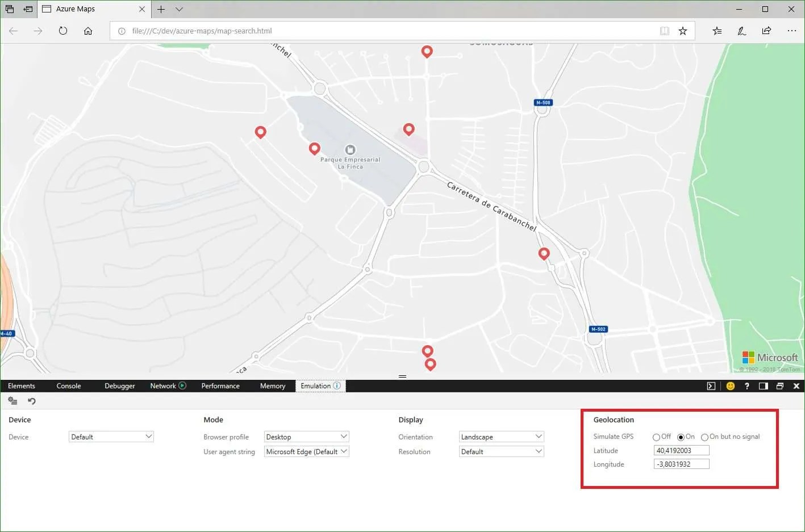The height and width of the screenshot is (532, 805).
Task: Click the Latitude input field
Action: coord(682,450)
